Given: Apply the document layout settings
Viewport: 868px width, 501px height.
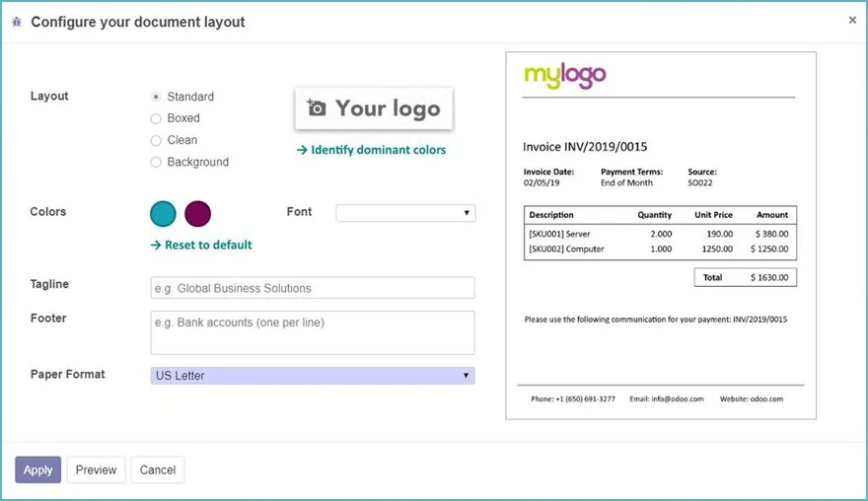Looking at the screenshot, I should [x=37, y=470].
